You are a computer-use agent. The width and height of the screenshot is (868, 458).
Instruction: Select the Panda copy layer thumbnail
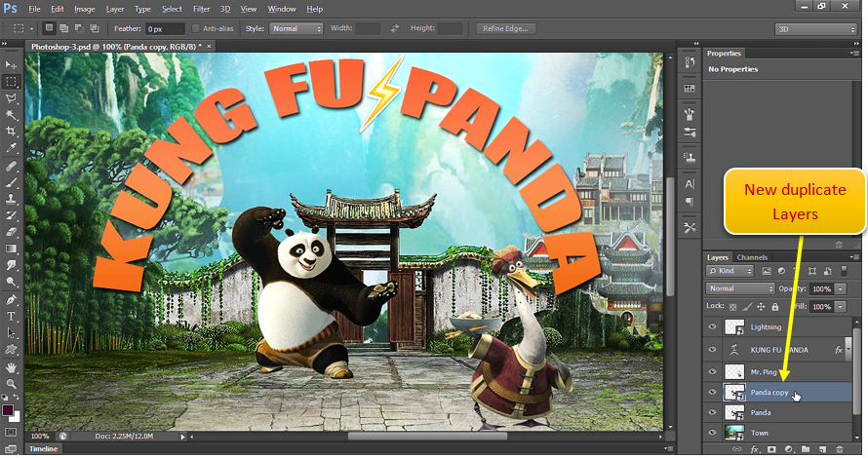tap(734, 392)
